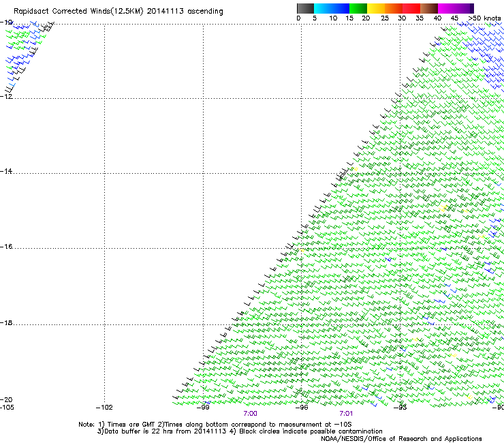Click the '5' label under the color legend
The width and height of the screenshot is (504, 443).
tap(315, 18)
